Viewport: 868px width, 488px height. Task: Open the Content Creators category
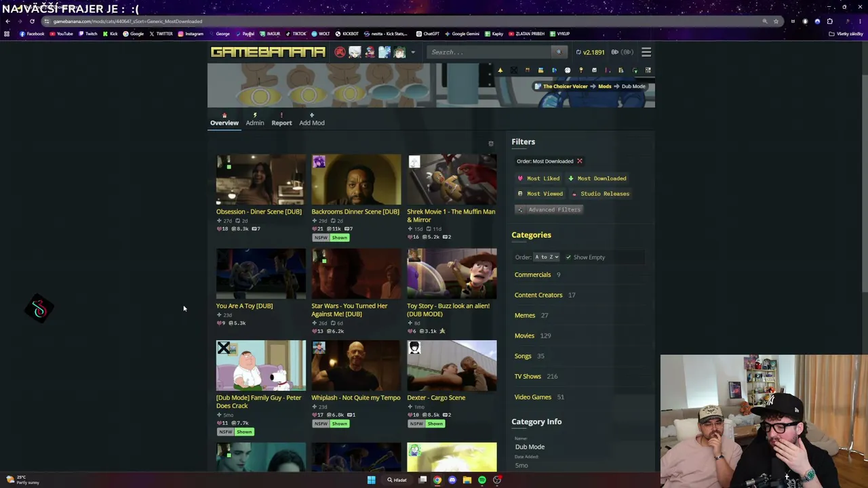pyautogui.click(x=538, y=296)
